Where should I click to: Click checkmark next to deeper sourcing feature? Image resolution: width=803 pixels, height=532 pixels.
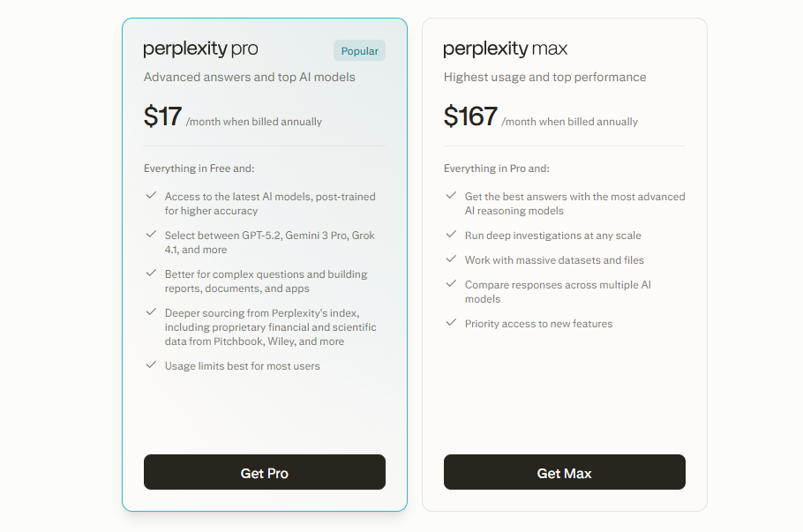click(x=151, y=312)
